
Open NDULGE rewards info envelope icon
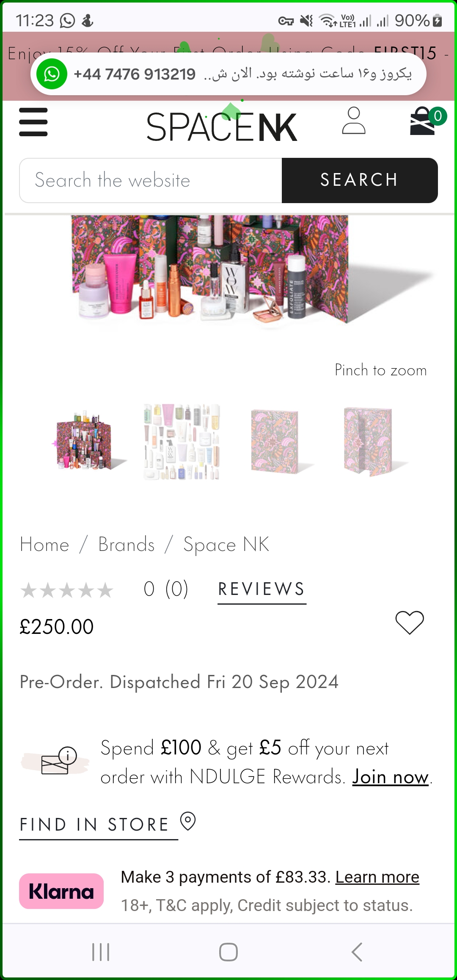click(59, 761)
